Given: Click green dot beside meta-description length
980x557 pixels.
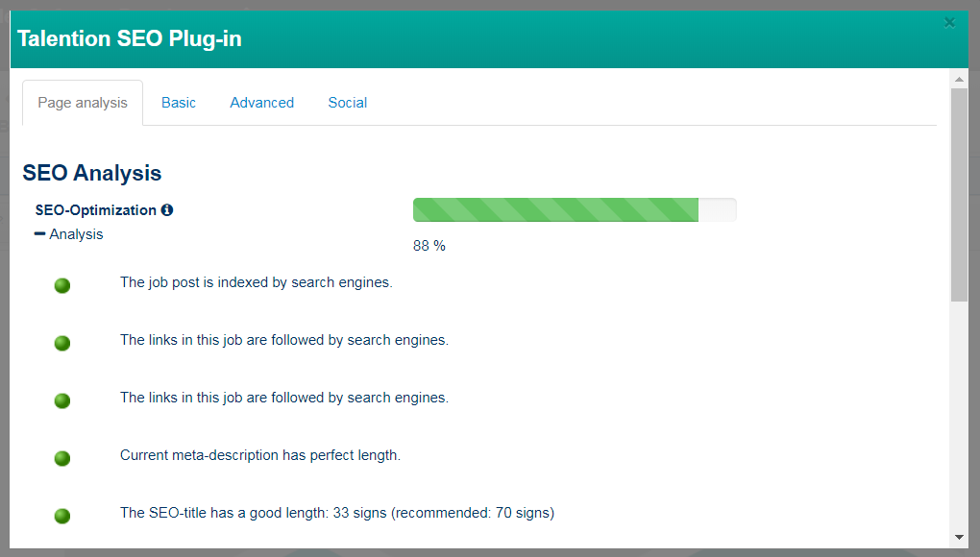Looking at the screenshot, I should pos(62,458).
